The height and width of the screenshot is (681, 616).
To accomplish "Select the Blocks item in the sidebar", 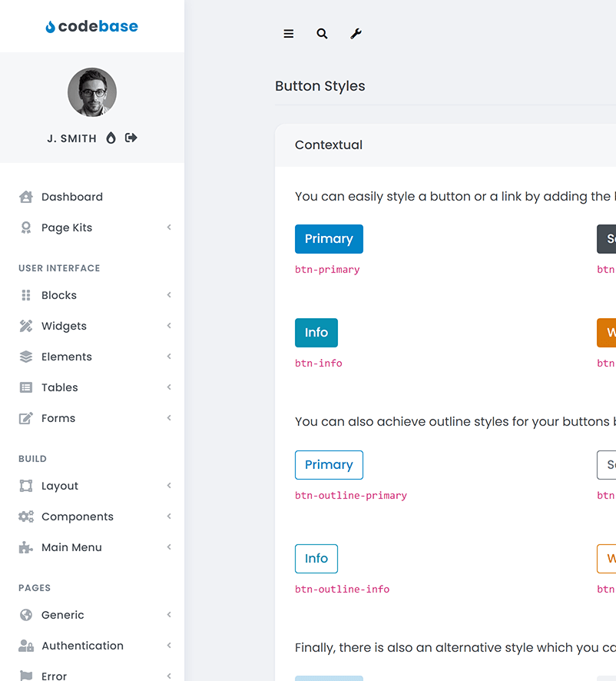I will tap(58, 295).
